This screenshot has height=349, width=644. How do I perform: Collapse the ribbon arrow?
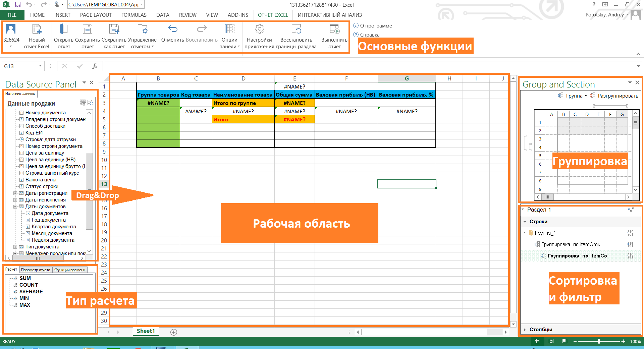(x=638, y=54)
